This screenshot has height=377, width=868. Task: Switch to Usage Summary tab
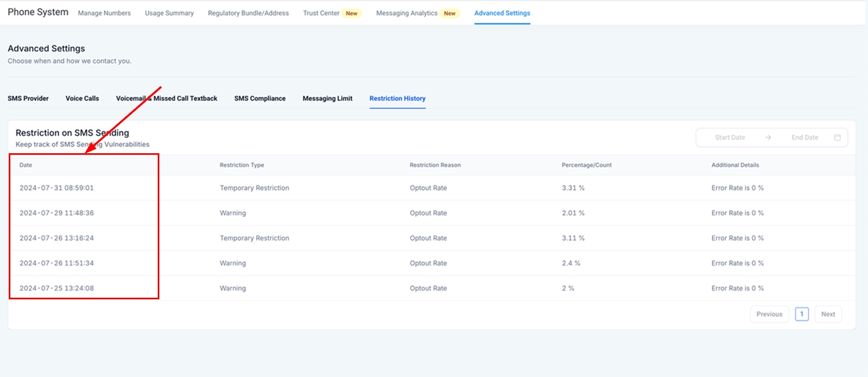(169, 13)
